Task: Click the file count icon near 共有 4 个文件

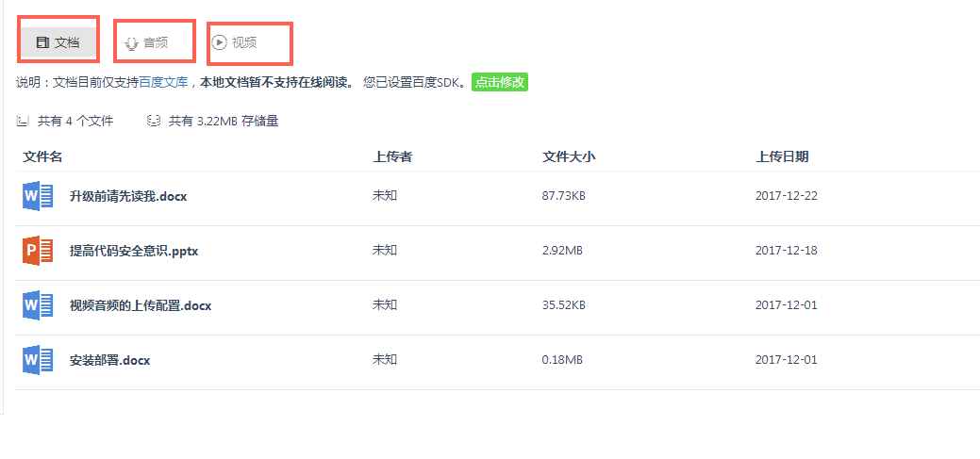Action: pos(24,122)
